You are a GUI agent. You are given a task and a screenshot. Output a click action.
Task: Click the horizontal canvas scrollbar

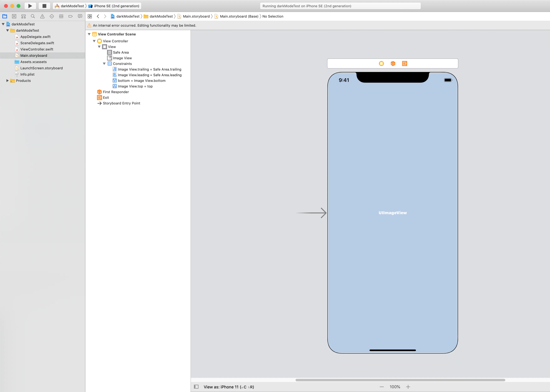(400, 380)
